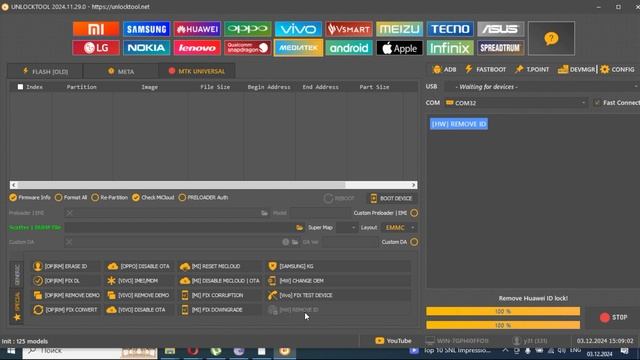Enable the Format All option

point(71,198)
